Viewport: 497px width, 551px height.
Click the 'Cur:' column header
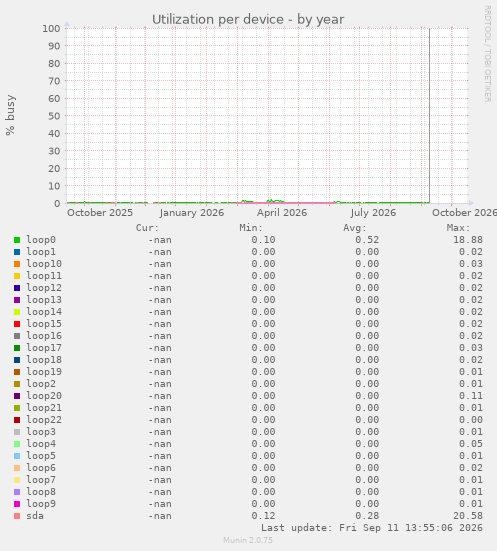148,228
